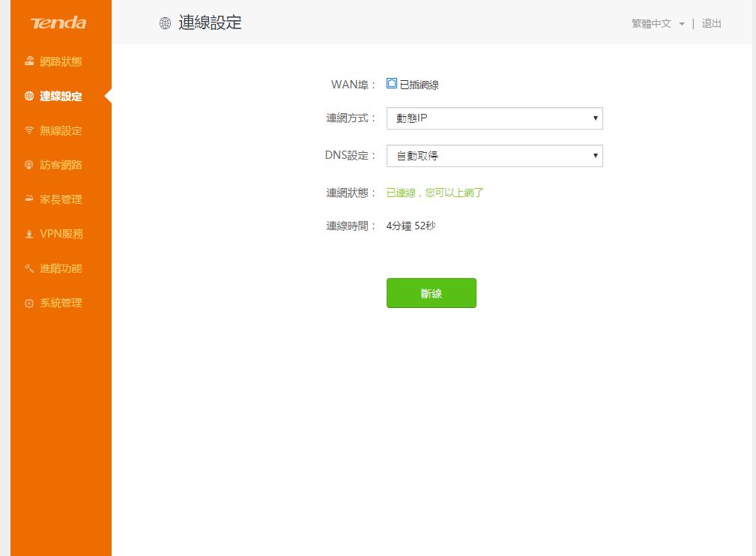Open 進階功能 menu

(x=61, y=268)
